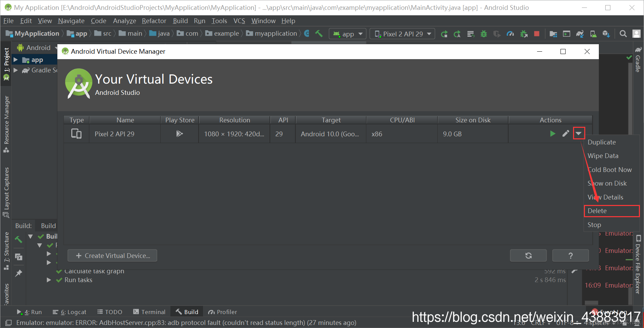Click the Make Project hammer icon in toolbar
Screen dimensions: 644x328
pyautogui.click(x=319, y=34)
